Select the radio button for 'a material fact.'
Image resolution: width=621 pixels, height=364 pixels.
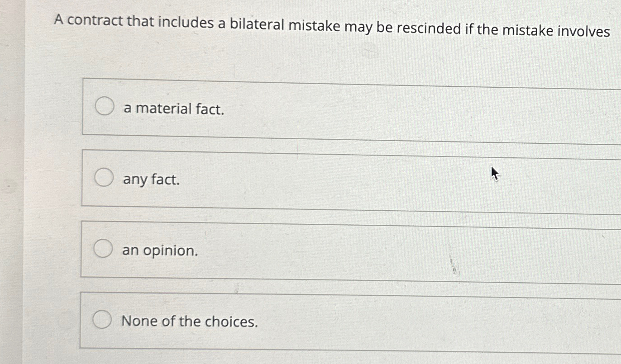pos(104,107)
